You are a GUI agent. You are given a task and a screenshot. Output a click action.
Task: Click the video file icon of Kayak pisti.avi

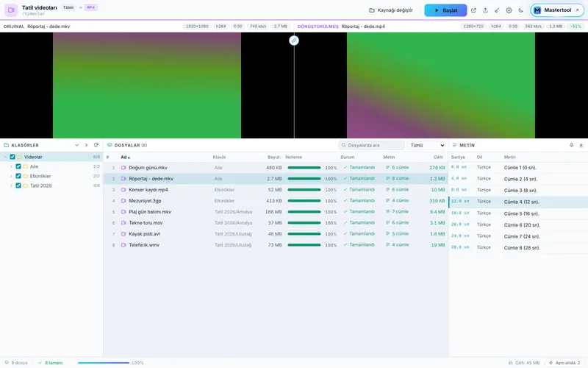tap(123, 234)
